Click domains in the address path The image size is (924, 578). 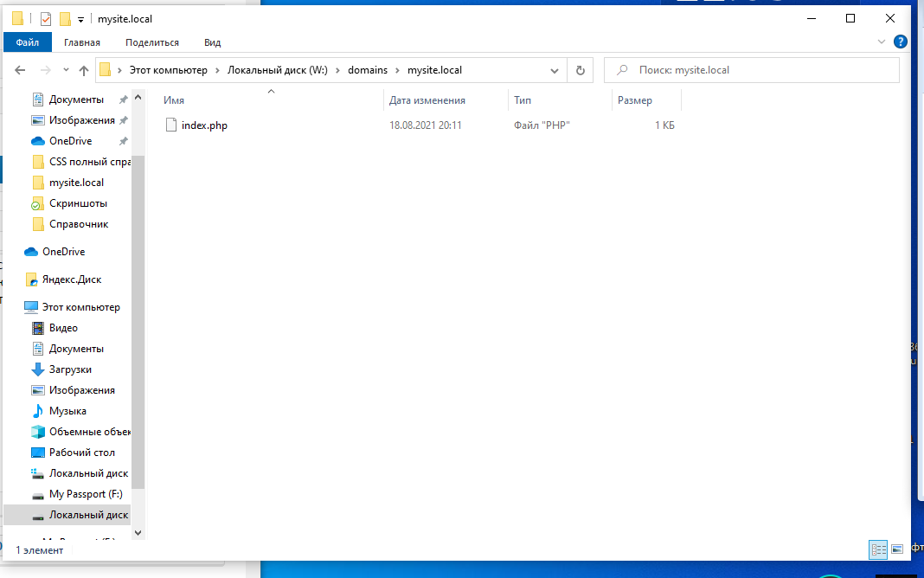(x=368, y=70)
